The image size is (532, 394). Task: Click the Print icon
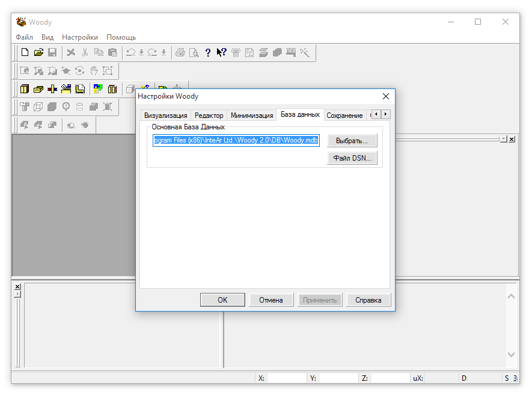click(180, 52)
